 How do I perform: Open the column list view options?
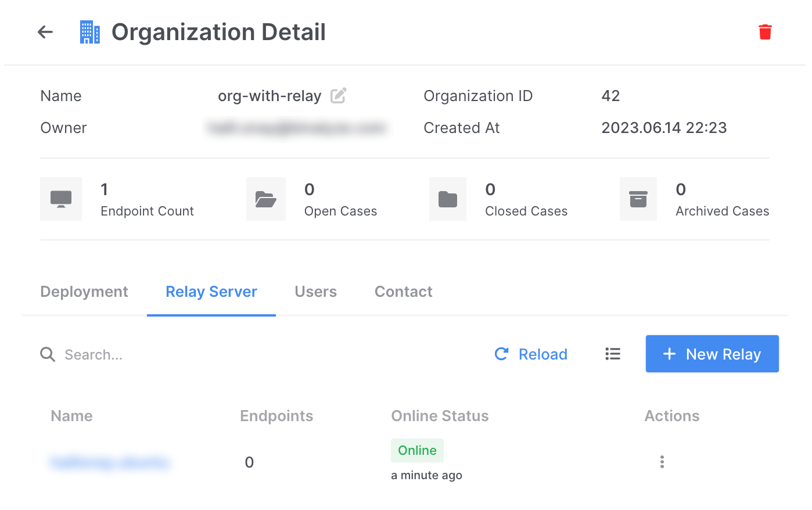[x=613, y=354]
